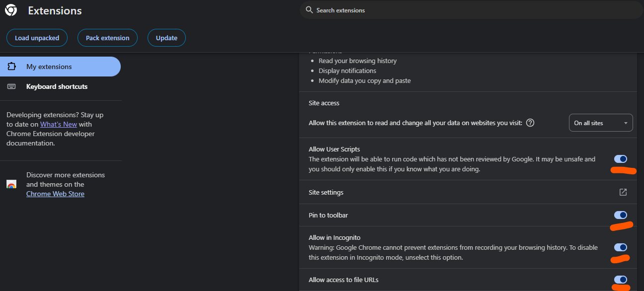Open the On all sites dropdown
Viewport: 644px width, 291px height.
600,123
